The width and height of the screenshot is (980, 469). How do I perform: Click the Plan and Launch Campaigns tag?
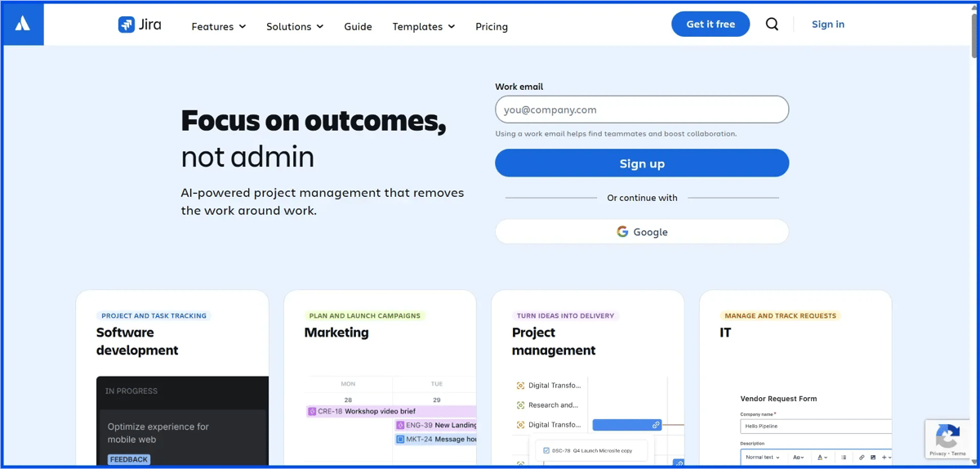tap(365, 315)
